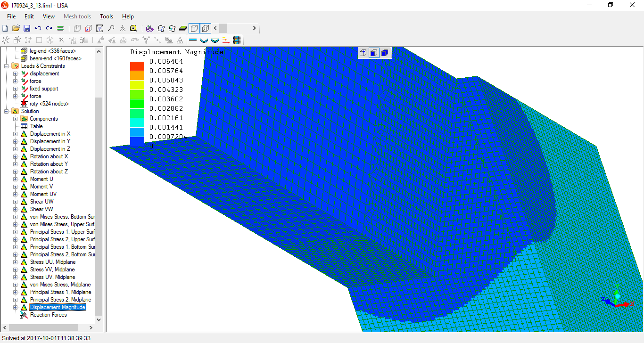Click the red legend color swatch
The height and width of the screenshot is (343, 644).
tap(137, 66)
